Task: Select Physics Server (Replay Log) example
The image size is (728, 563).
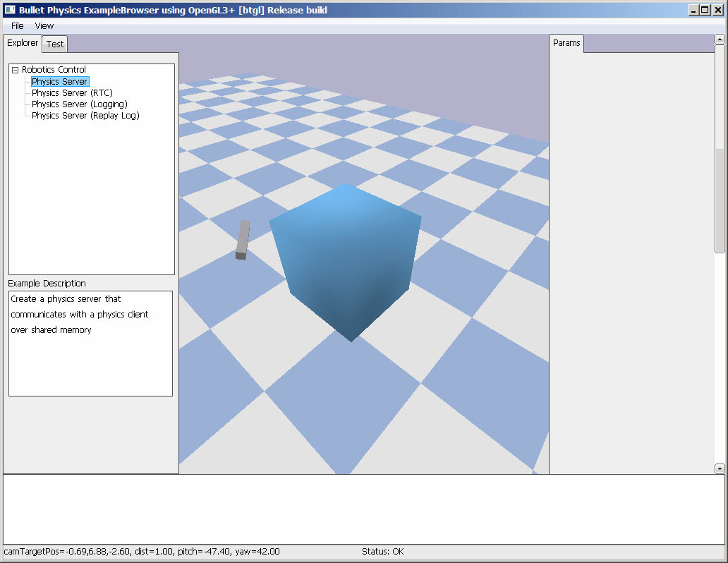Action: tap(85, 115)
